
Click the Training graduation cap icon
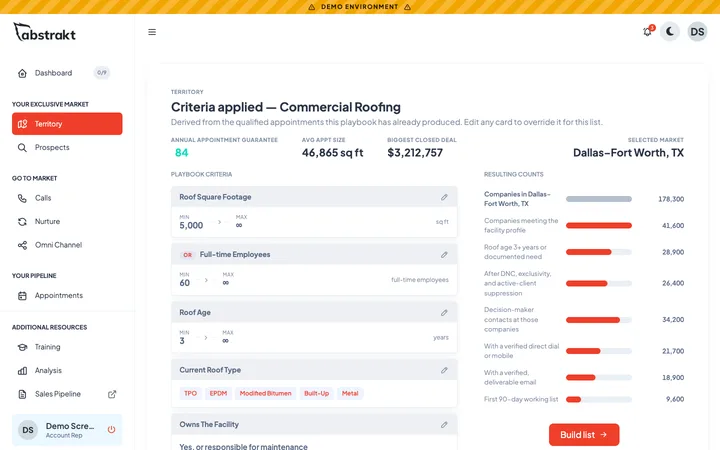pos(22,347)
